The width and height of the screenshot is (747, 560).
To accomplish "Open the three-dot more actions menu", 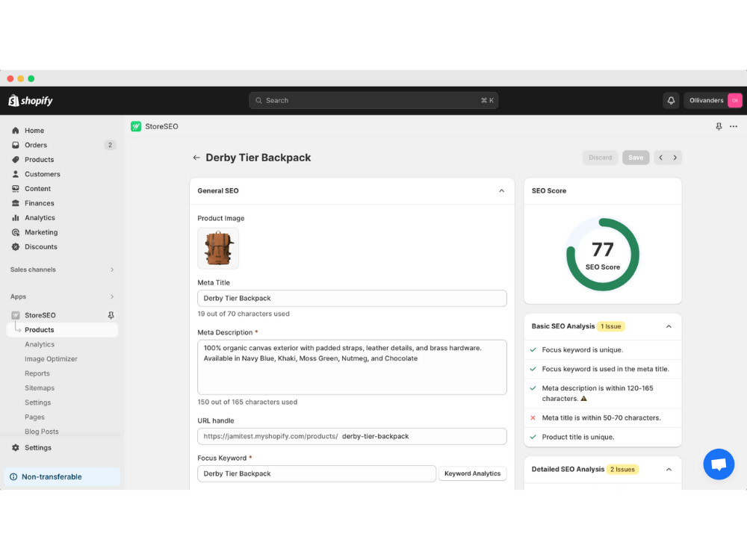I will click(734, 126).
